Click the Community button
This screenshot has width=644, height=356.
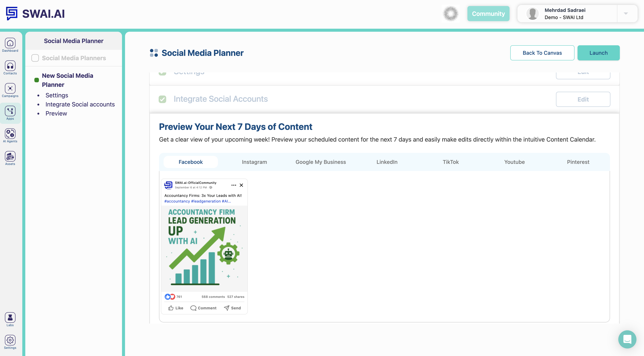(x=488, y=13)
